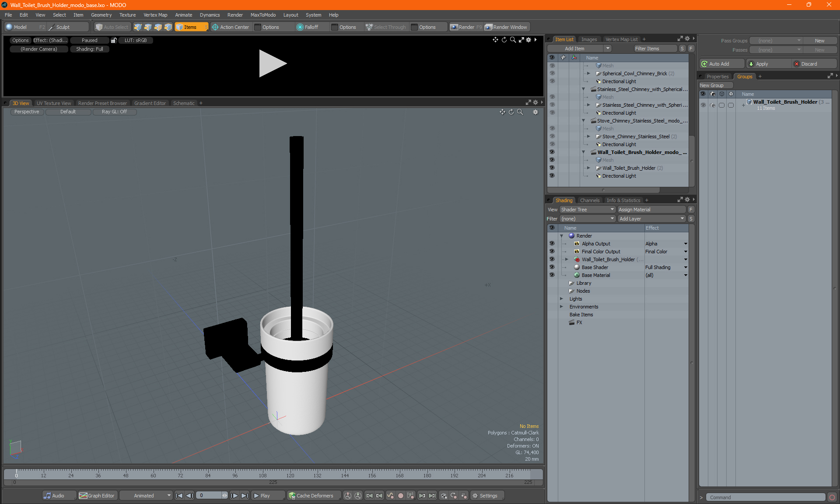Toggle visibility of Alpha Output layer
Image resolution: width=840 pixels, height=504 pixels.
[x=552, y=244]
